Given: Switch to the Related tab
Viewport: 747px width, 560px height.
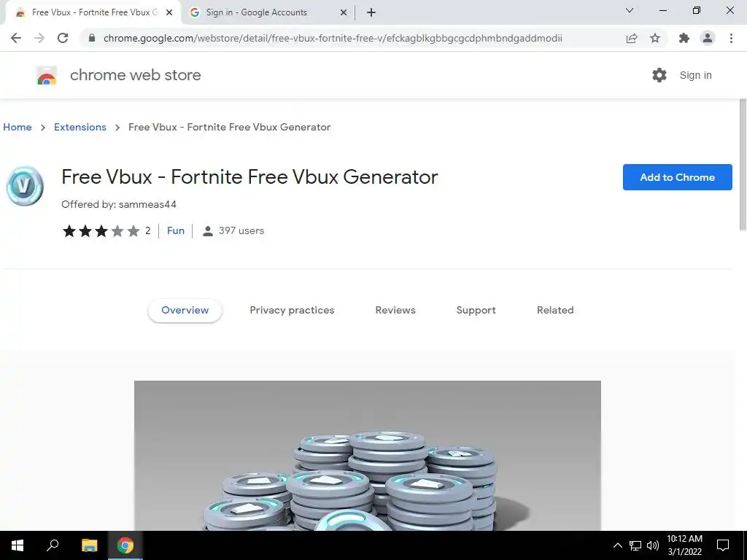Looking at the screenshot, I should coord(555,310).
